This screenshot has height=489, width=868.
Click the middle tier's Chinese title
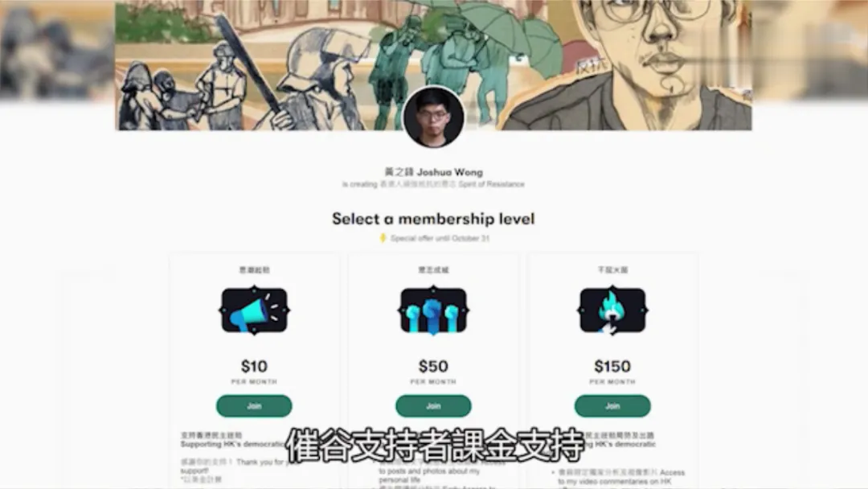[x=433, y=269]
